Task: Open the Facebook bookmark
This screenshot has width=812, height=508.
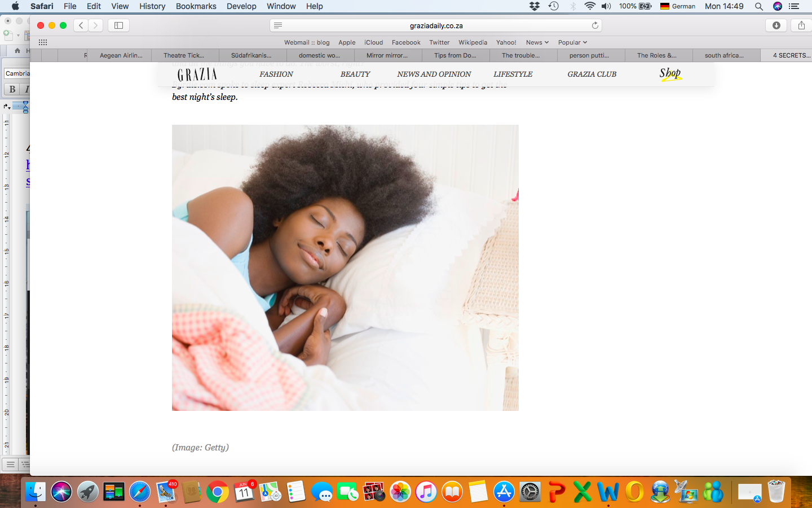Action: coord(406,42)
